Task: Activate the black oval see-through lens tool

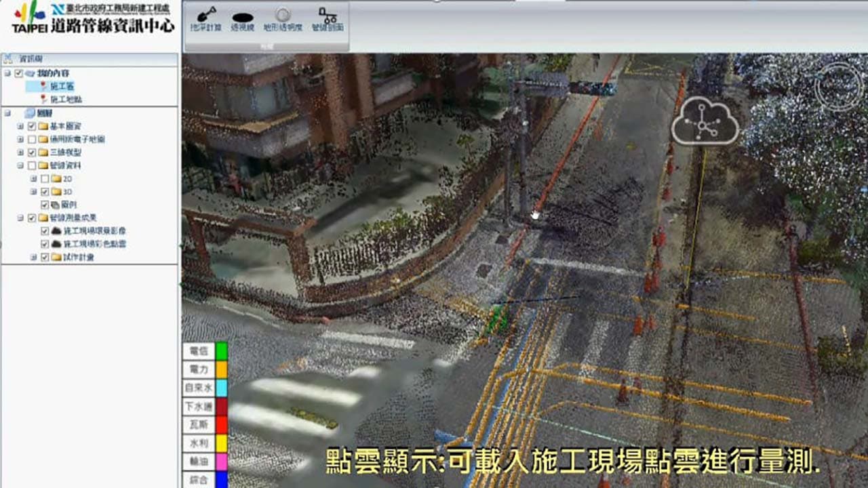Action: pyautogui.click(x=242, y=19)
